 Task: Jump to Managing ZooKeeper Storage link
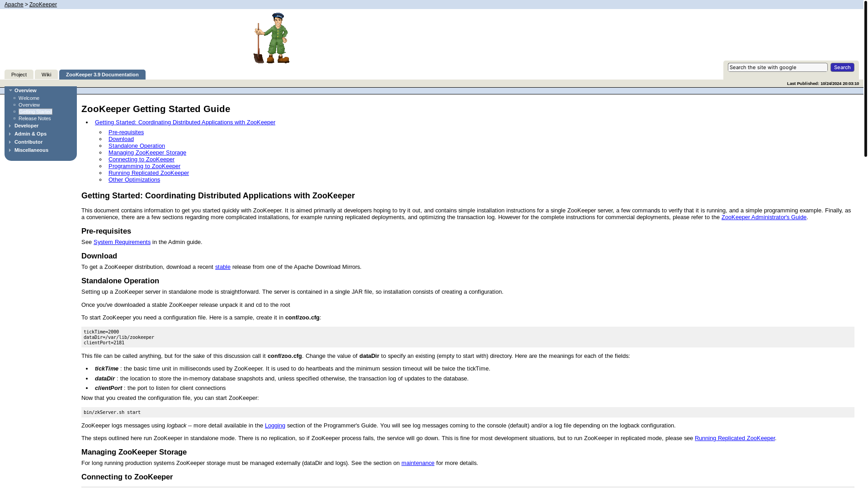[147, 153]
